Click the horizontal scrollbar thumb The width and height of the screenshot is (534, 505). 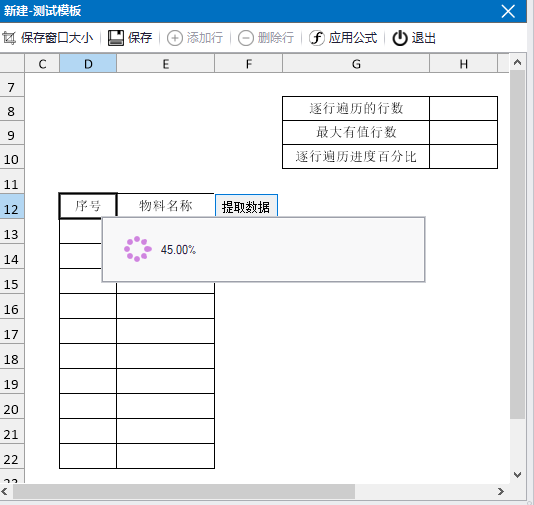pyautogui.click(x=184, y=491)
